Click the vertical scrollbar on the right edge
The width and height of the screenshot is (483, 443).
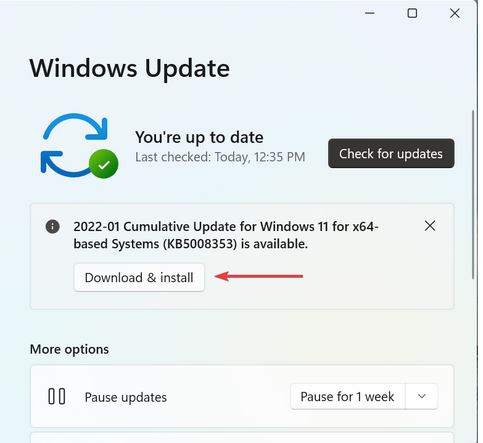tap(473, 194)
